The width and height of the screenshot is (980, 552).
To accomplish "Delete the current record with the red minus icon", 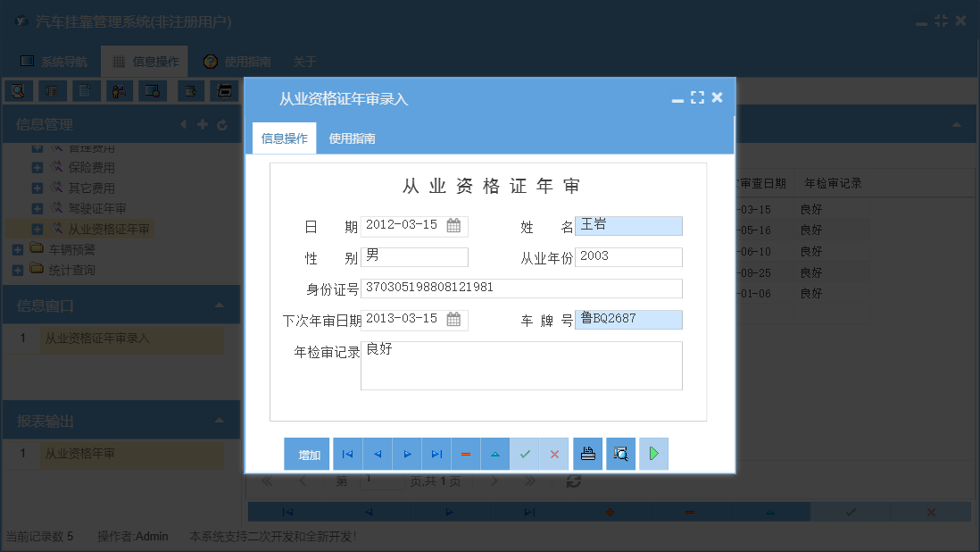I will pyautogui.click(x=466, y=454).
